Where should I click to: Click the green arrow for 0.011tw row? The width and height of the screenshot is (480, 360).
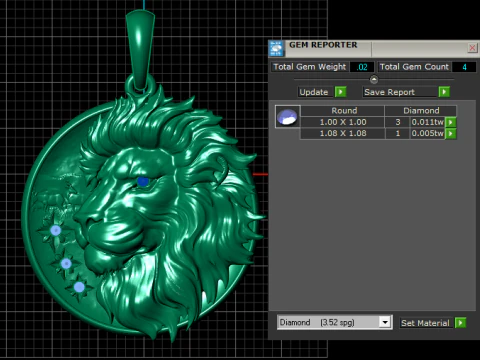[x=451, y=122]
